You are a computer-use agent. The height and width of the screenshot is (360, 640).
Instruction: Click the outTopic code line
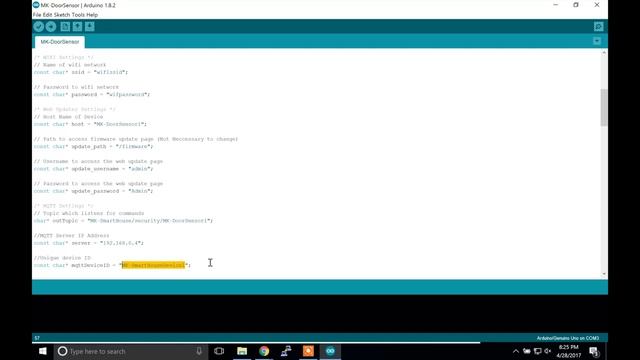123,221
